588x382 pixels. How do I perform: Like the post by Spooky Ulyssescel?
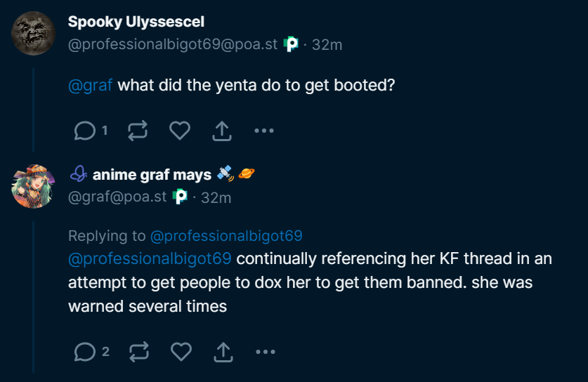(x=180, y=131)
